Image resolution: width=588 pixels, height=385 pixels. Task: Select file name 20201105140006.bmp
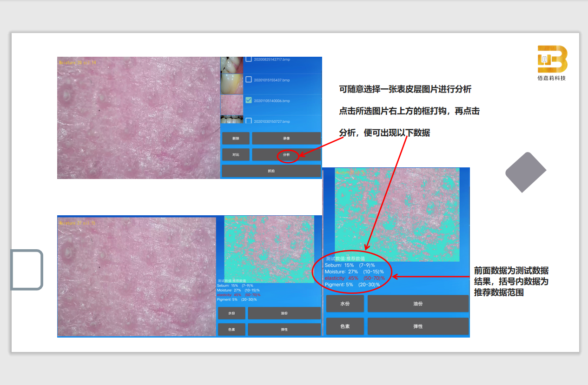(271, 100)
